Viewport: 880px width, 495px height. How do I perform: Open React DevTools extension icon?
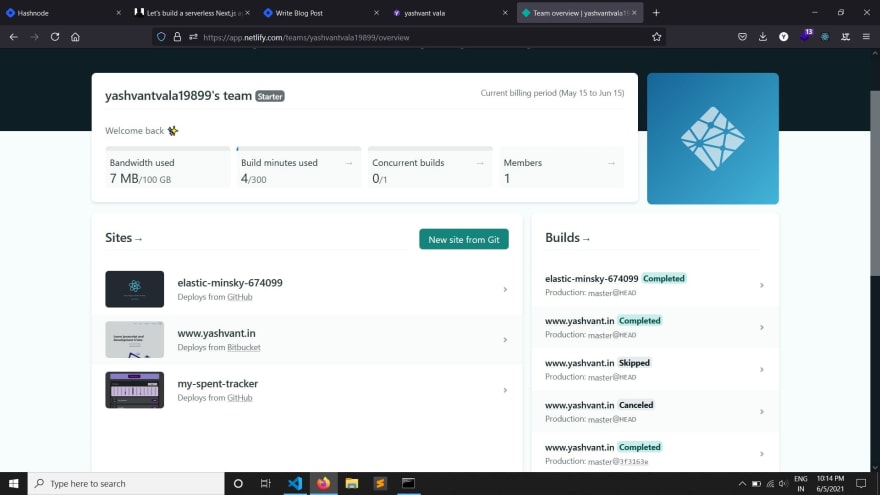pos(825,37)
